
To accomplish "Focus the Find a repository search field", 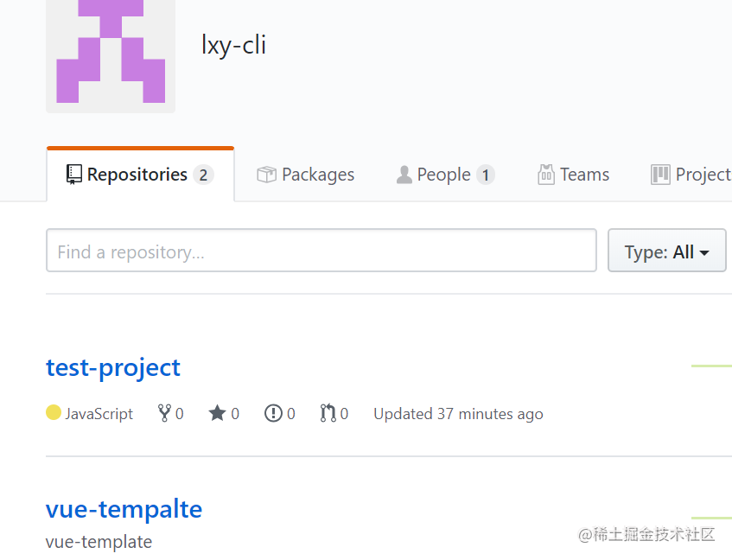I will point(321,251).
